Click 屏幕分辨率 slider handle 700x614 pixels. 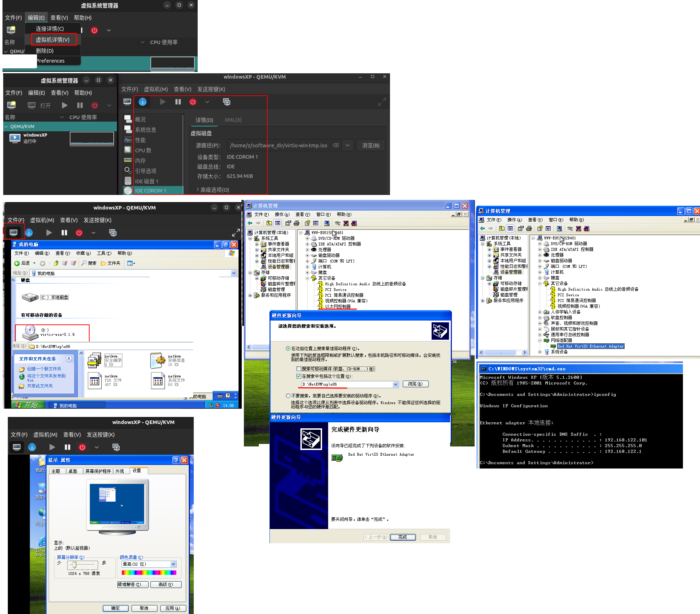click(74, 565)
